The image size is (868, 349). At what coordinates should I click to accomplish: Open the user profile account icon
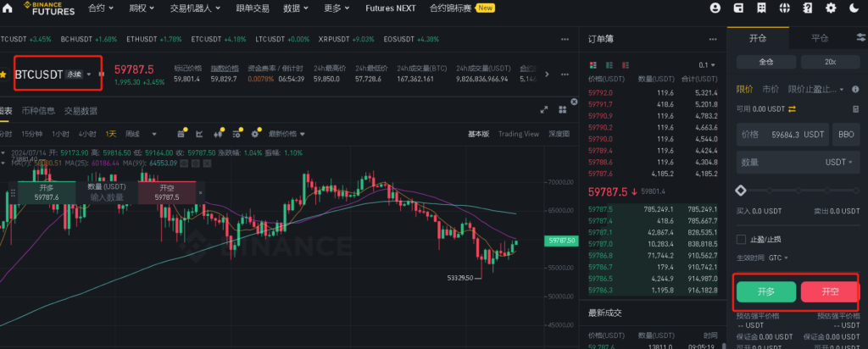coord(715,8)
